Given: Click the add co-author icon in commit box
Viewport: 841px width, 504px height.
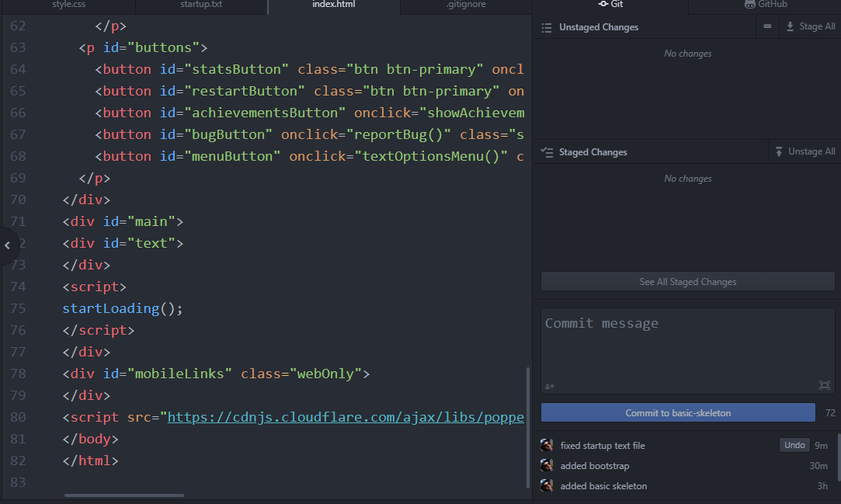Looking at the screenshot, I should click(550, 386).
